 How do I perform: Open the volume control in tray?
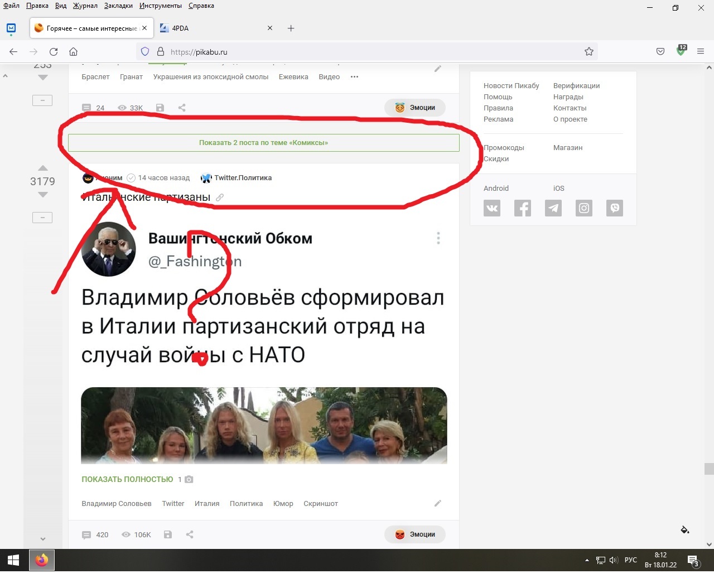614,560
